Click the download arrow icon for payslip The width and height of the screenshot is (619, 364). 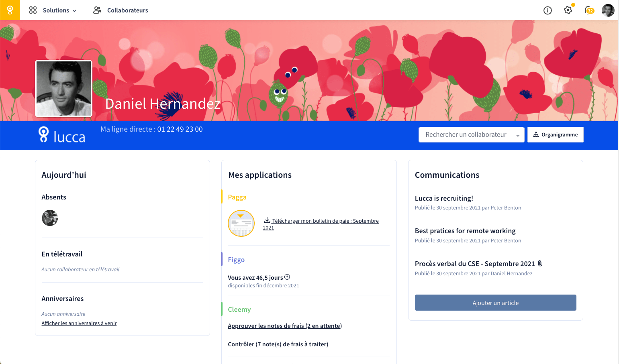pyautogui.click(x=267, y=220)
